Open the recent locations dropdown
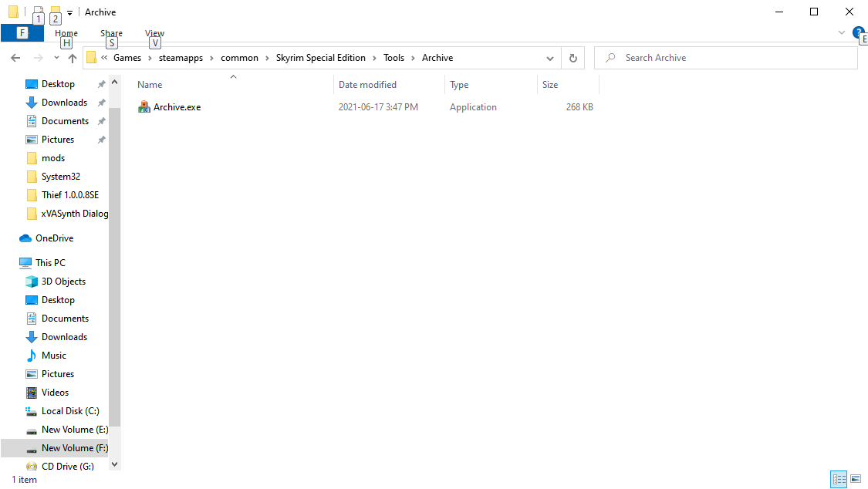Viewport: 868px width, 489px height. click(56, 58)
